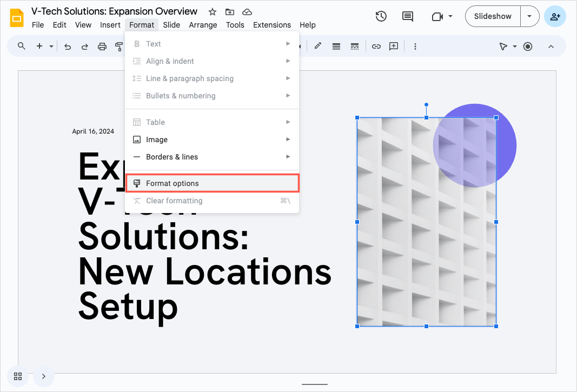The width and height of the screenshot is (577, 392).
Task: Click the Google Slides home logo
Action: tap(17, 18)
